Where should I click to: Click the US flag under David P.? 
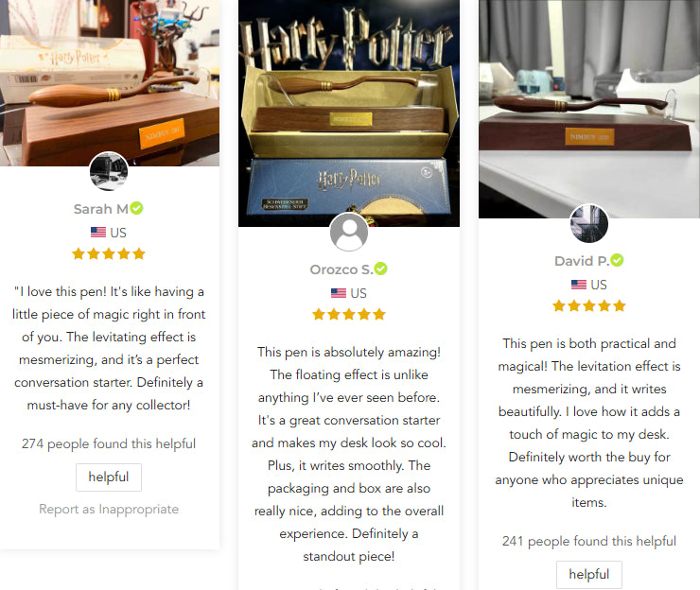click(x=579, y=285)
